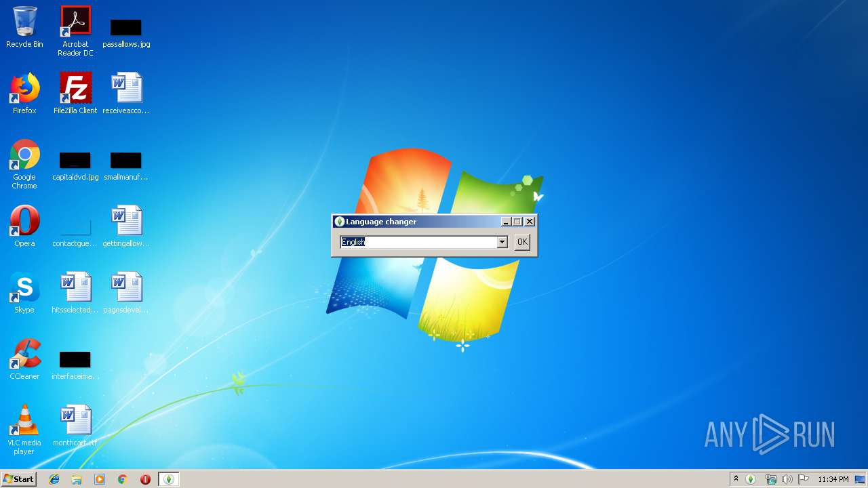The width and height of the screenshot is (868, 488).
Task: Select the monthcart.rtf document icon
Action: pos(75,426)
